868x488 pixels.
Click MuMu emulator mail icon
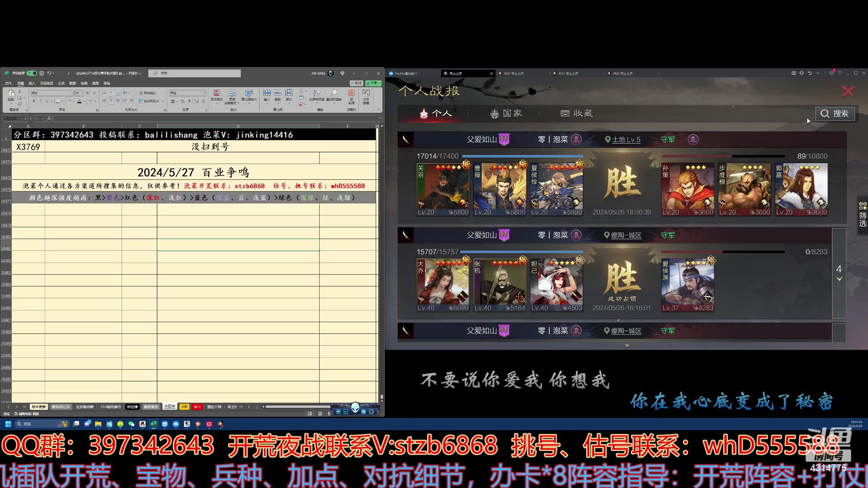(831, 73)
